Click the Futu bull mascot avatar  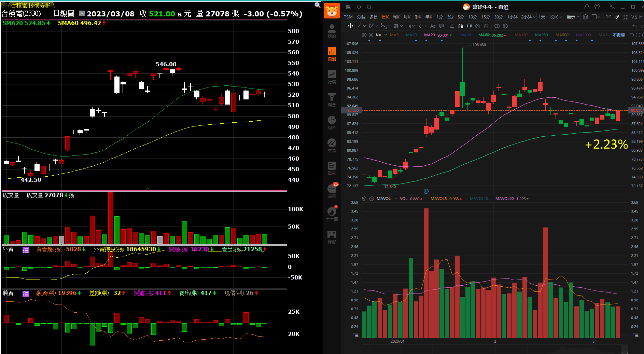(332, 11)
